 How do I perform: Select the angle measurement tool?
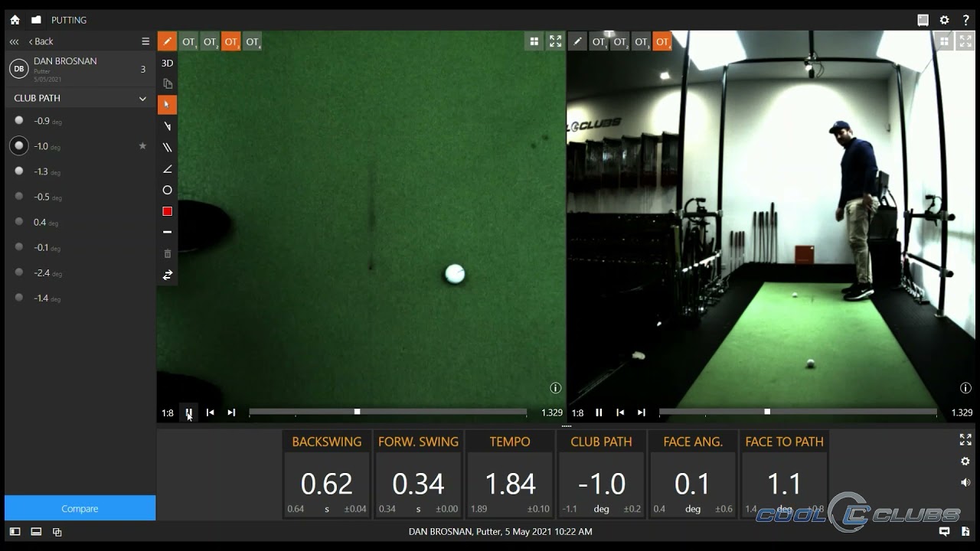point(167,168)
